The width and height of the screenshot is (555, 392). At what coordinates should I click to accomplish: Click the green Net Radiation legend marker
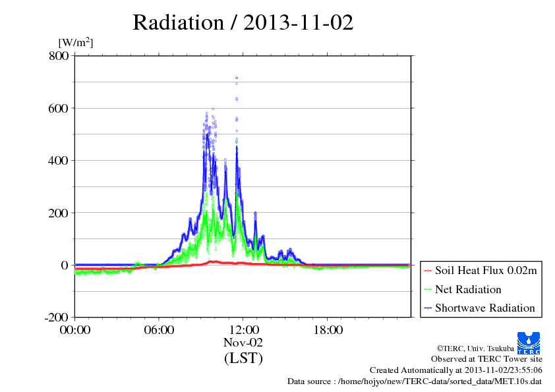pos(428,289)
